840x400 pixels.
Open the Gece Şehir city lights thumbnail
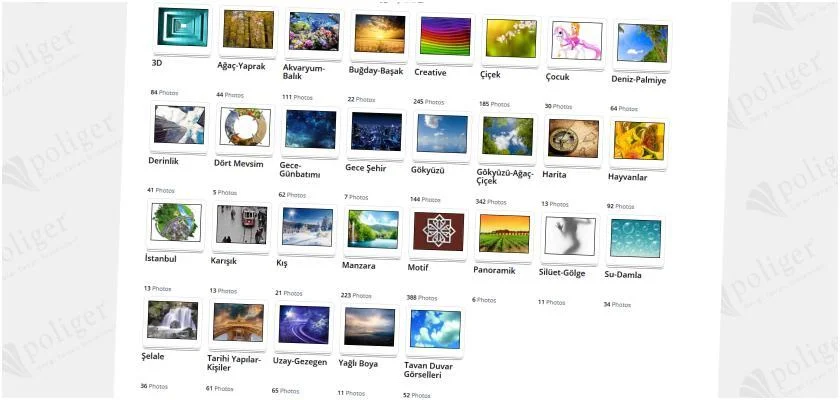tap(377, 132)
